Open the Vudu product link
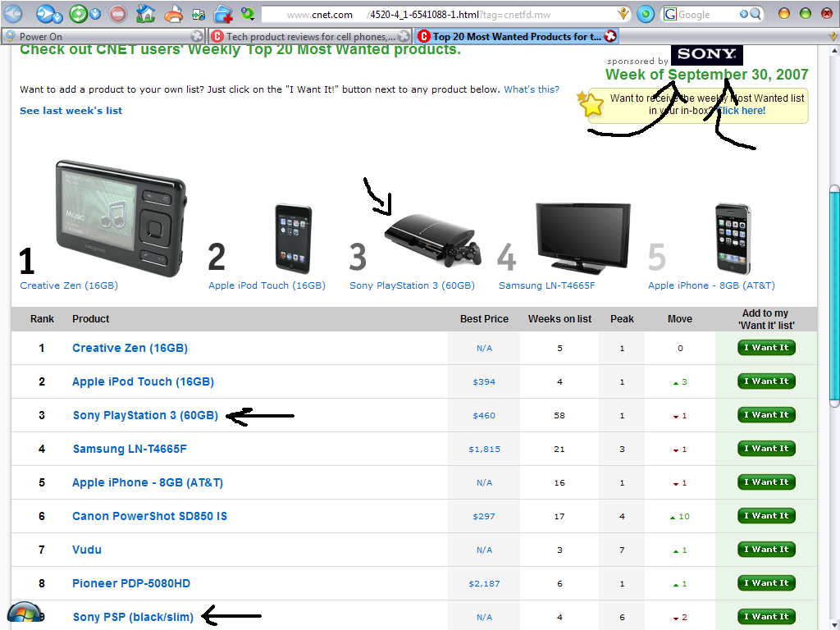The width and height of the screenshot is (840, 630). [87, 550]
